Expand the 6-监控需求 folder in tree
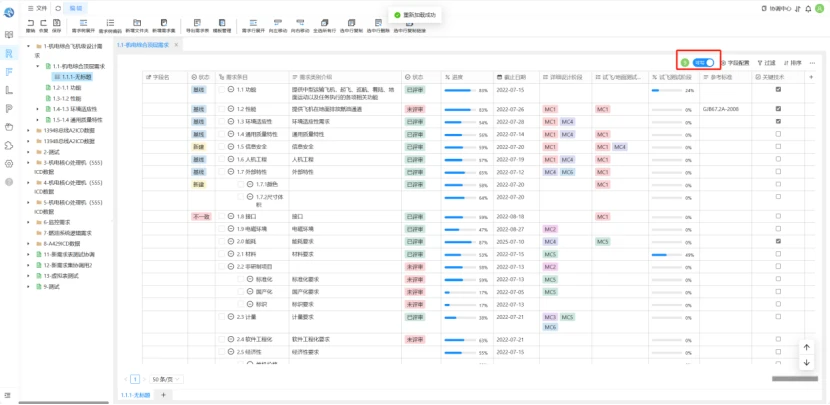Image resolution: width=830 pixels, height=405 pixels. [x=29, y=222]
